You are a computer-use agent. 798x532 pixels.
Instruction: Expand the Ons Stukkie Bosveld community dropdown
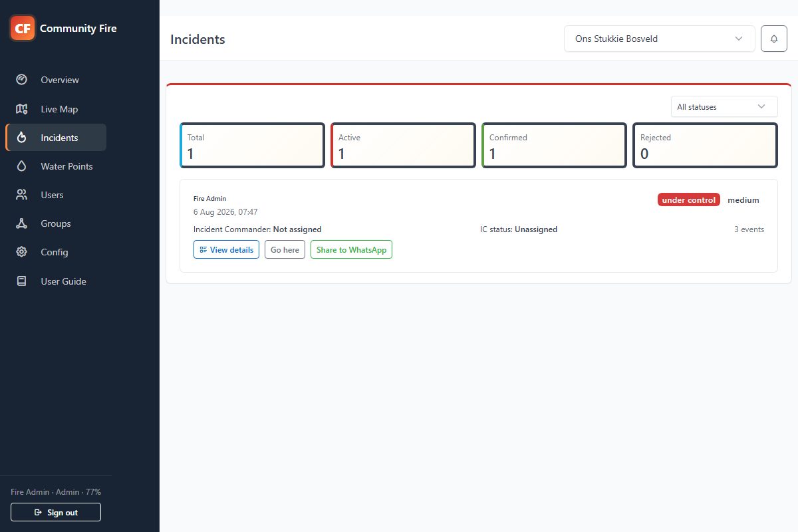660,39
